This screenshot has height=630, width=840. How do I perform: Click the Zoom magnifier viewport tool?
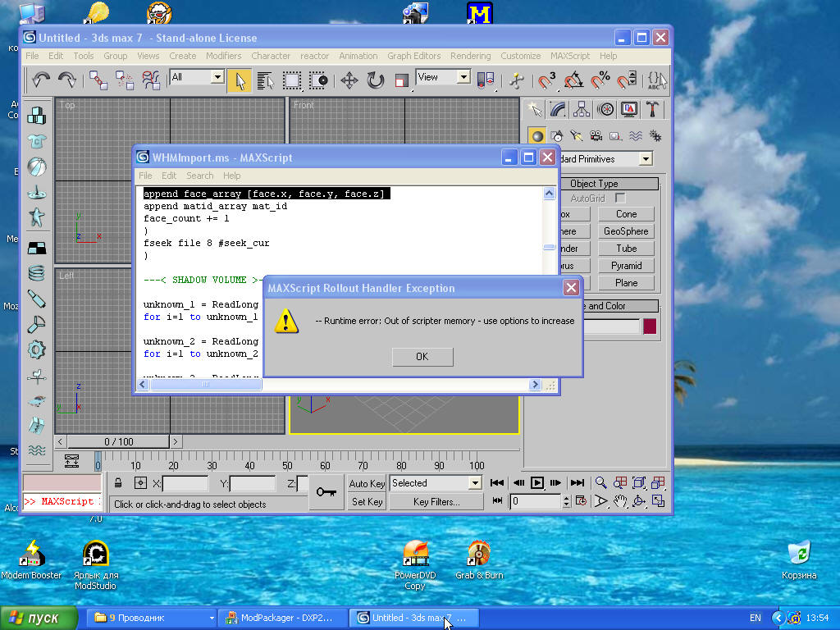pos(601,483)
